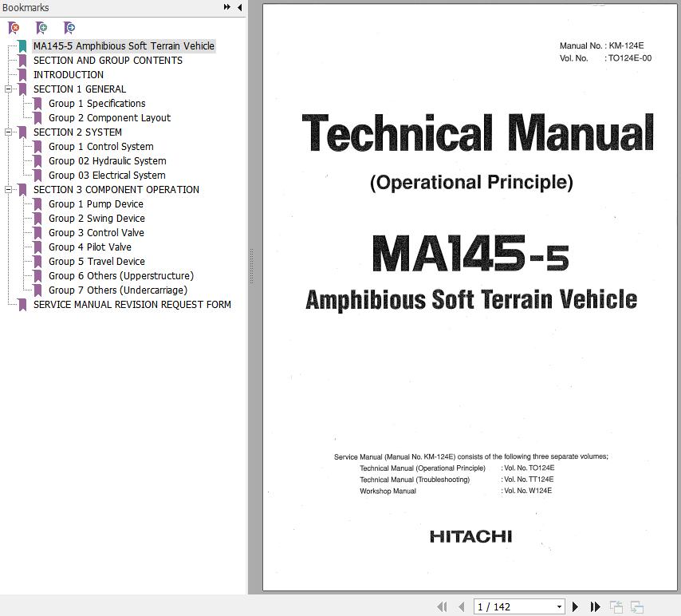
Task: Click the add new bookmark icon
Action: 41,28
